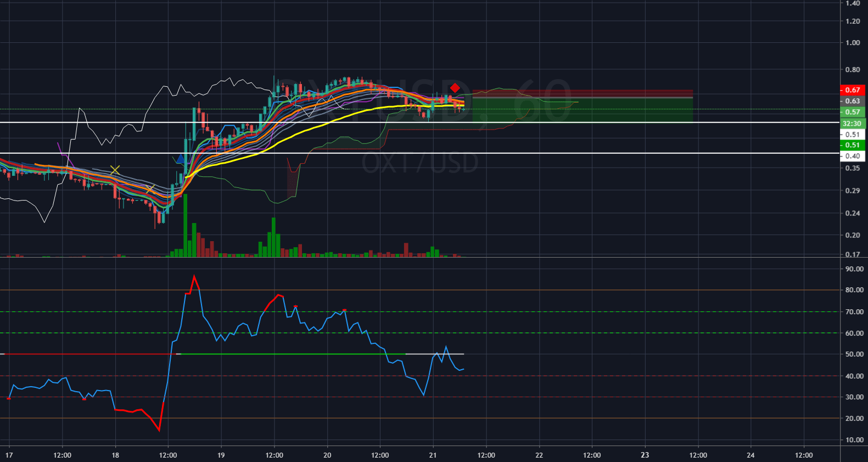
Task: Click the white 0.40 horizontal line label
Action: coord(852,156)
